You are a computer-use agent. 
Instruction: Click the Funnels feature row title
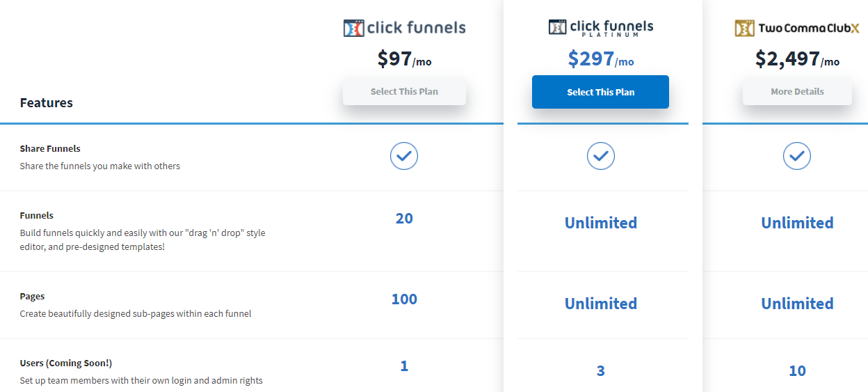coord(36,215)
